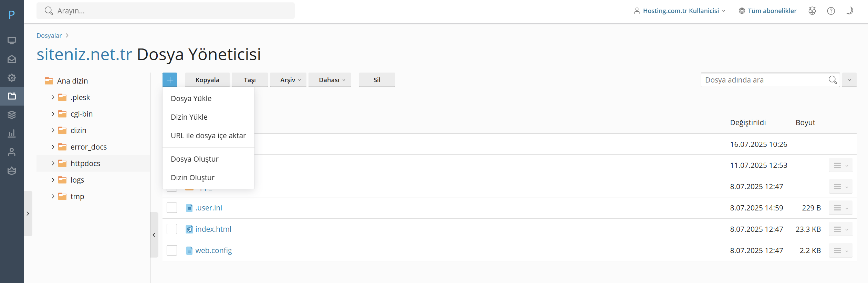Focus the Dosya adında ara field

[764, 80]
